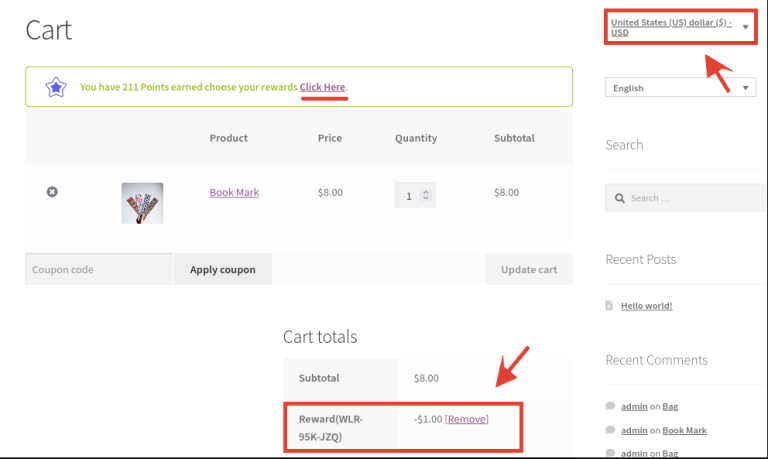Click the quantity stepper arrows
This screenshot has height=459, width=768.
tap(426, 196)
